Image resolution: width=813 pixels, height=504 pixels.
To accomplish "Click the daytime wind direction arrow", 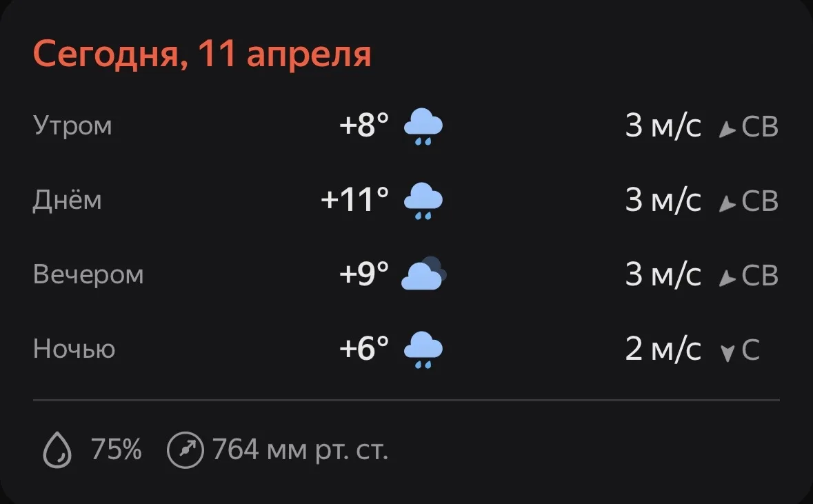I will coord(727,203).
